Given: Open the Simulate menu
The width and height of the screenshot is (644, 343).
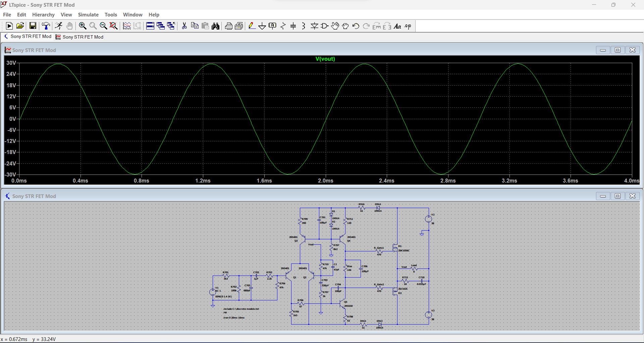Looking at the screenshot, I should (88, 15).
